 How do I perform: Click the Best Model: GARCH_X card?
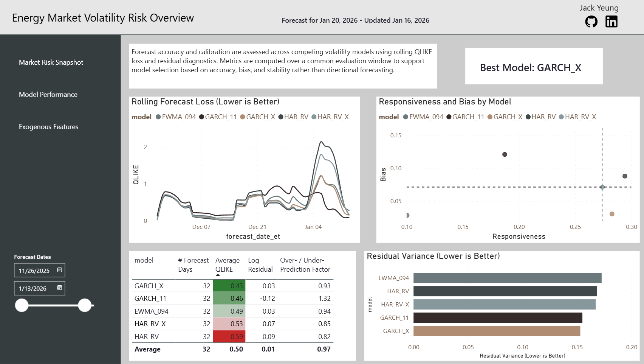(534, 66)
